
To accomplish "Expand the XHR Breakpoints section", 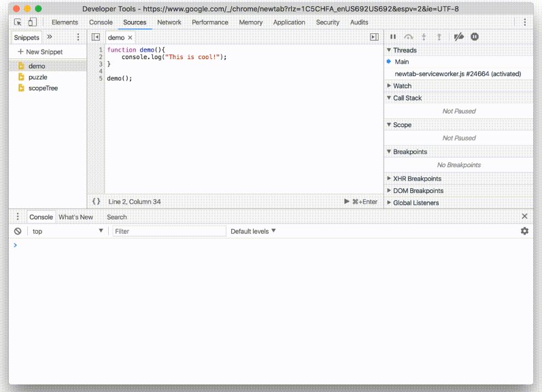I will point(389,179).
